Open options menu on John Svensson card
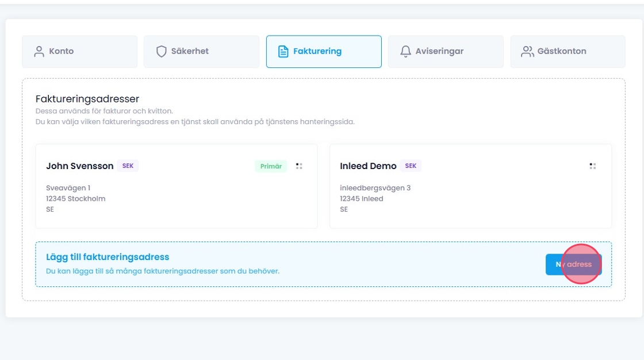Viewport: 644px width, 360px height. pos(299,166)
